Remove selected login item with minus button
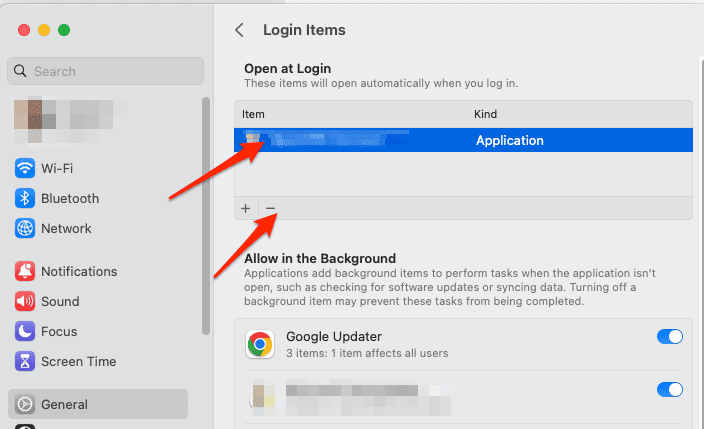 270,208
